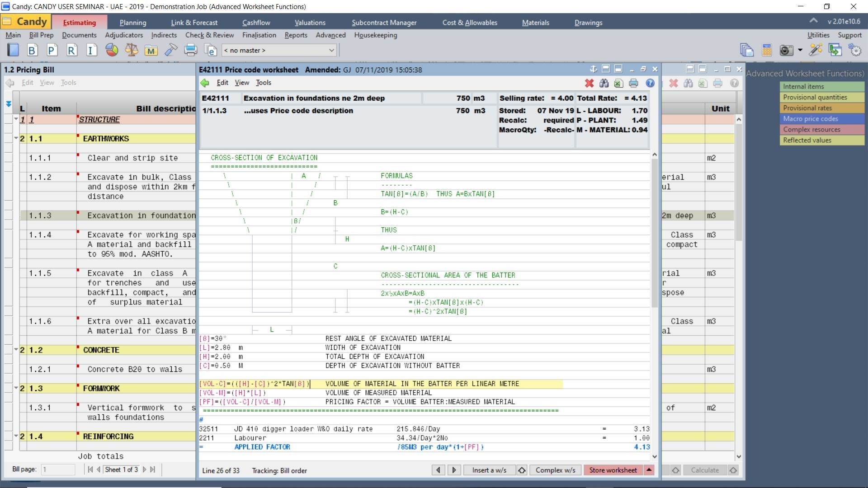Viewport: 868px width, 488px height.
Task: Open the Planning tab
Action: tap(132, 23)
